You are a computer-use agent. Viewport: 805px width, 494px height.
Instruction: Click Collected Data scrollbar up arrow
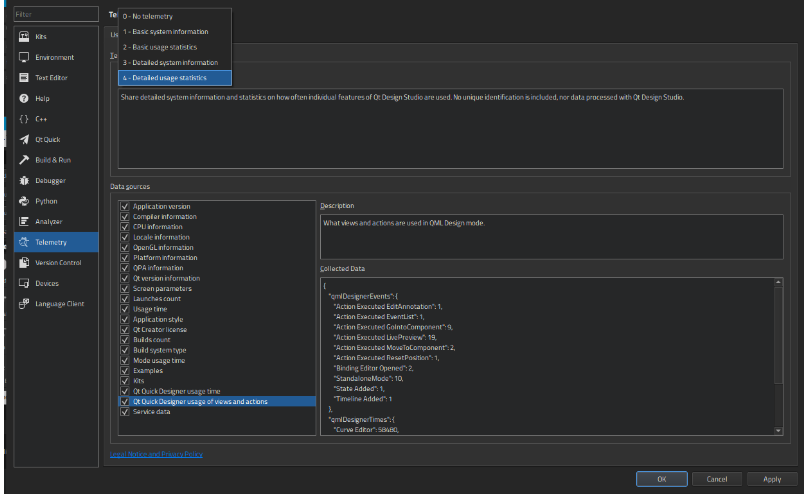point(778,282)
